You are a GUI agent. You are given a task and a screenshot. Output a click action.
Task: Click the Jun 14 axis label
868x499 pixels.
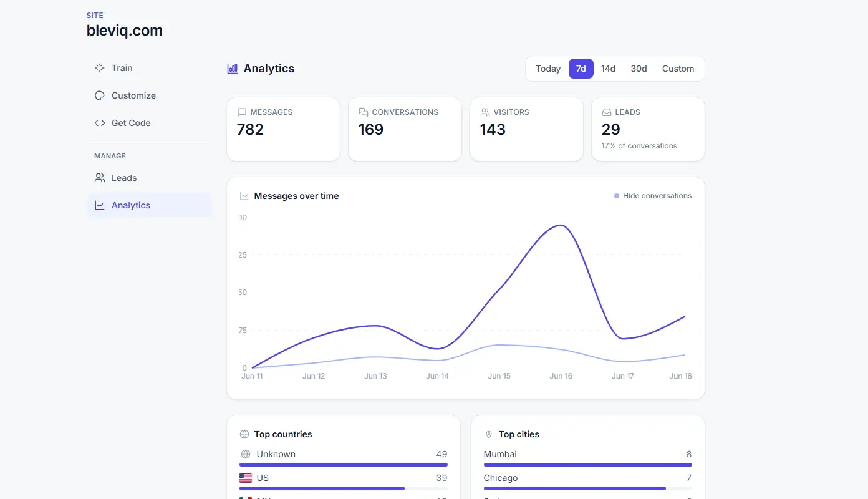437,376
